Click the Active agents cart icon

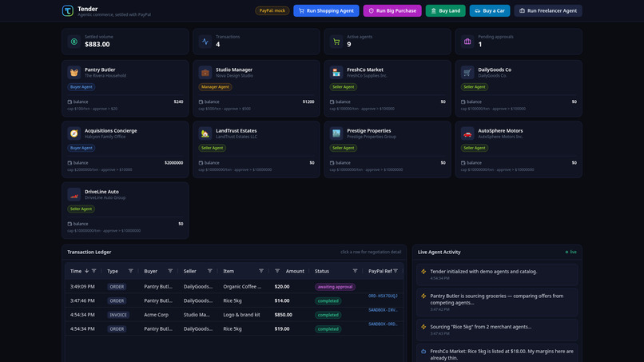click(x=336, y=42)
